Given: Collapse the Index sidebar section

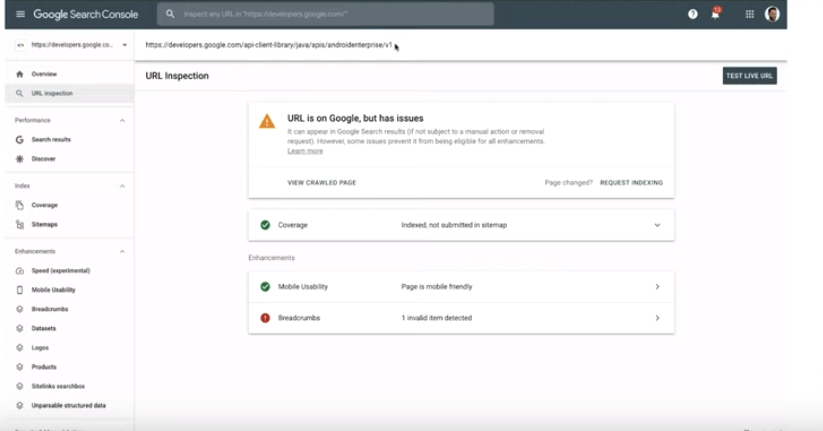Looking at the screenshot, I should click(x=122, y=186).
